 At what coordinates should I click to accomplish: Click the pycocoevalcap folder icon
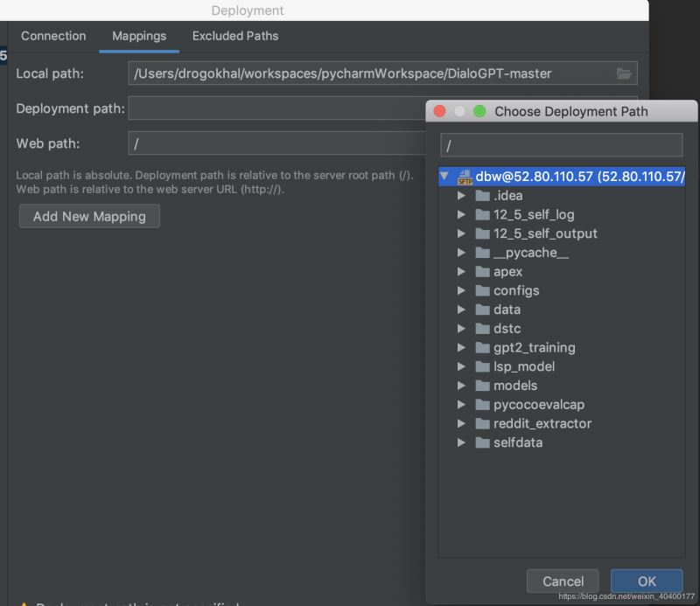pyautogui.click(x=483, y=404)
